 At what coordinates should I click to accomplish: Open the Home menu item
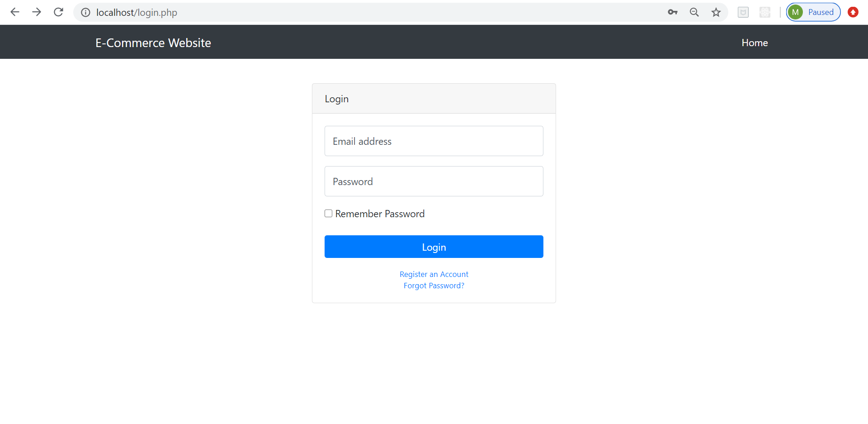(754, 42)
